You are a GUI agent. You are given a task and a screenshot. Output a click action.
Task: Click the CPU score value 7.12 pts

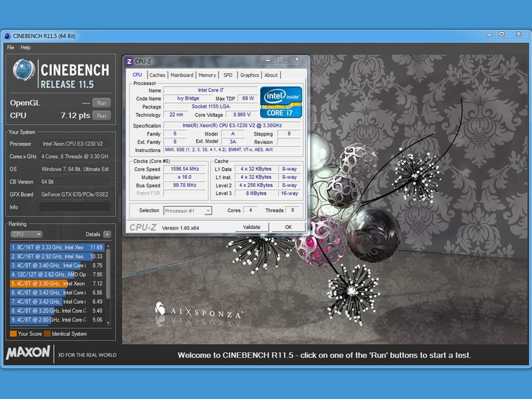76,115
